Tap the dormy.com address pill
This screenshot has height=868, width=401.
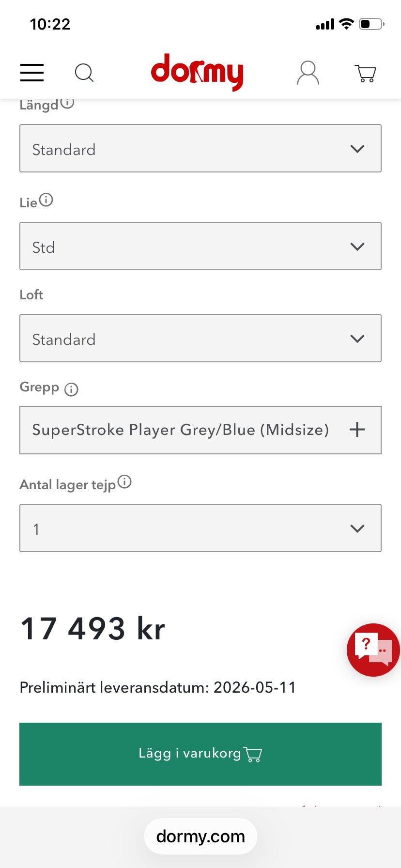[200, 837]
